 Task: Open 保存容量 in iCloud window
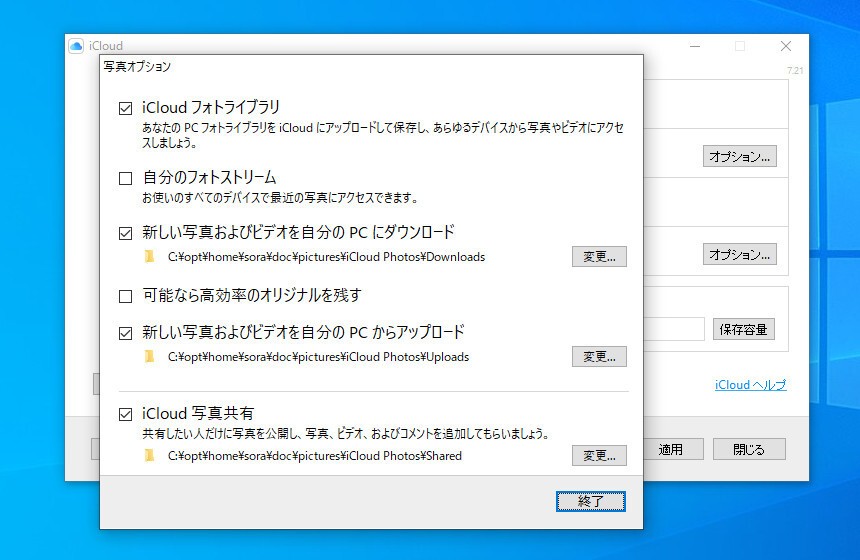[744, 329]
